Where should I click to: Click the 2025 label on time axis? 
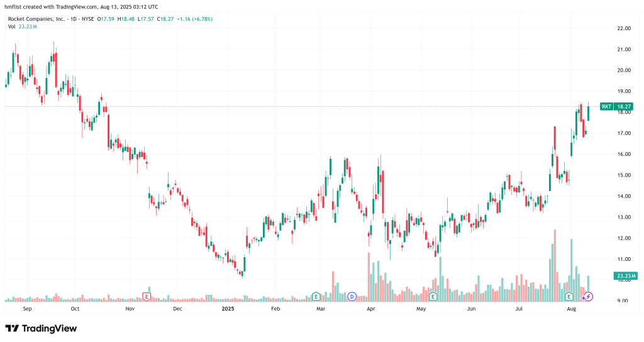coord(227,309)
